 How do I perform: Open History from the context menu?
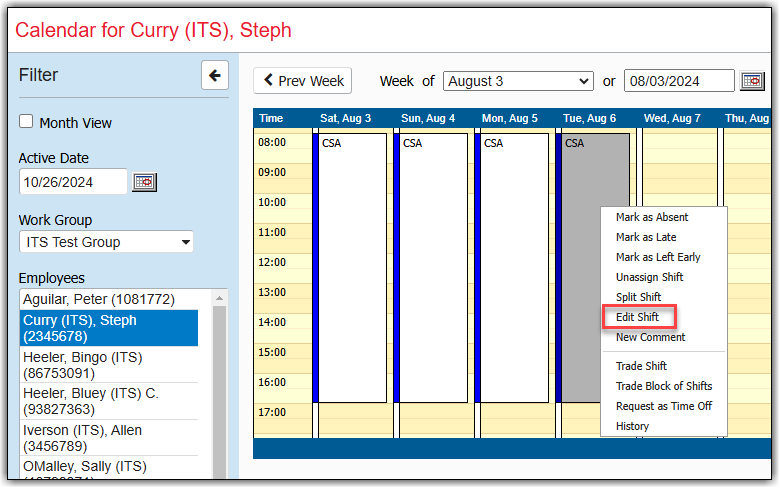(x=632, y=426)
